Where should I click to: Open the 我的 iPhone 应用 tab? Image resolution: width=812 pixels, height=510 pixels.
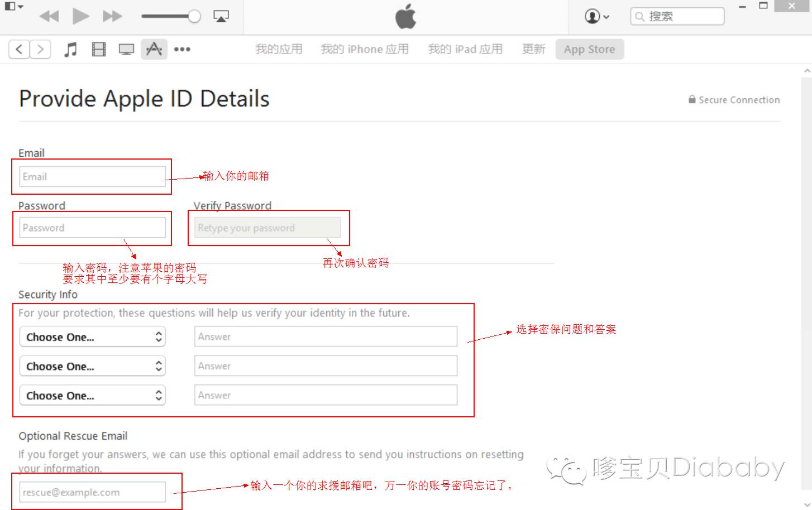point(365,49)
